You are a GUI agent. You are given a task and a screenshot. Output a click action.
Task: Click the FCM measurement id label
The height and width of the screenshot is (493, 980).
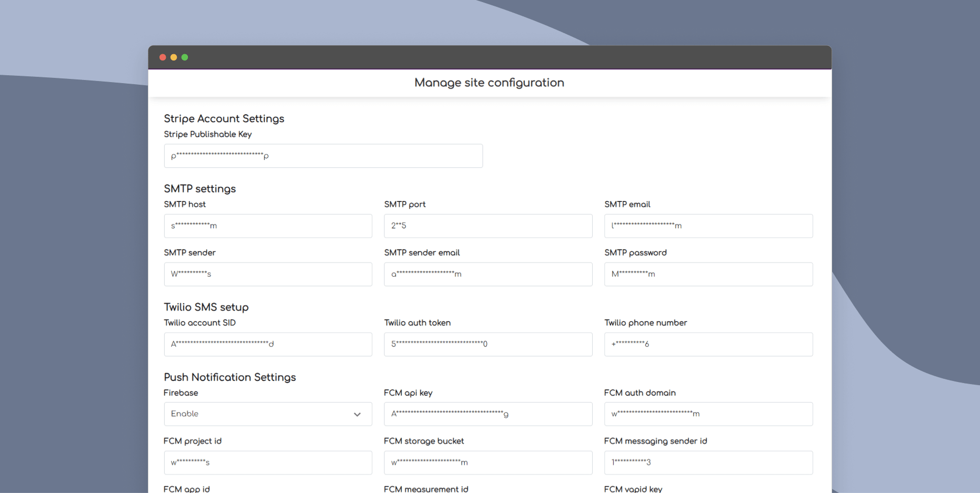[426, 489]
